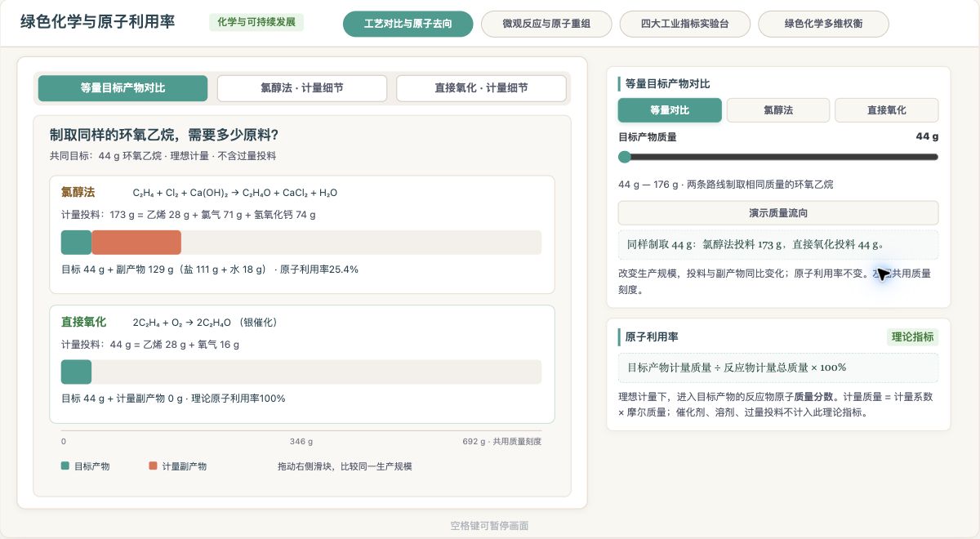Click the 2C₂H₄ + O₂ equation text
980x539 pixels.
coord(205,322)
